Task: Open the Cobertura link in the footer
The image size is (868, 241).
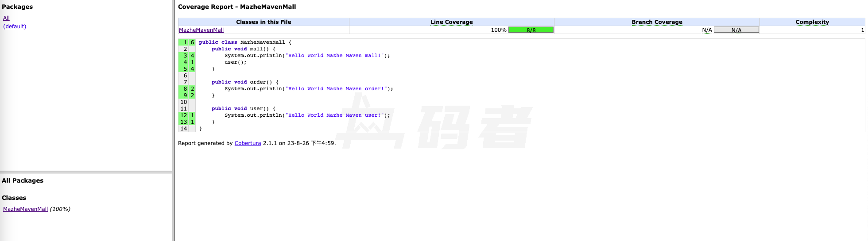Action: 248,143
